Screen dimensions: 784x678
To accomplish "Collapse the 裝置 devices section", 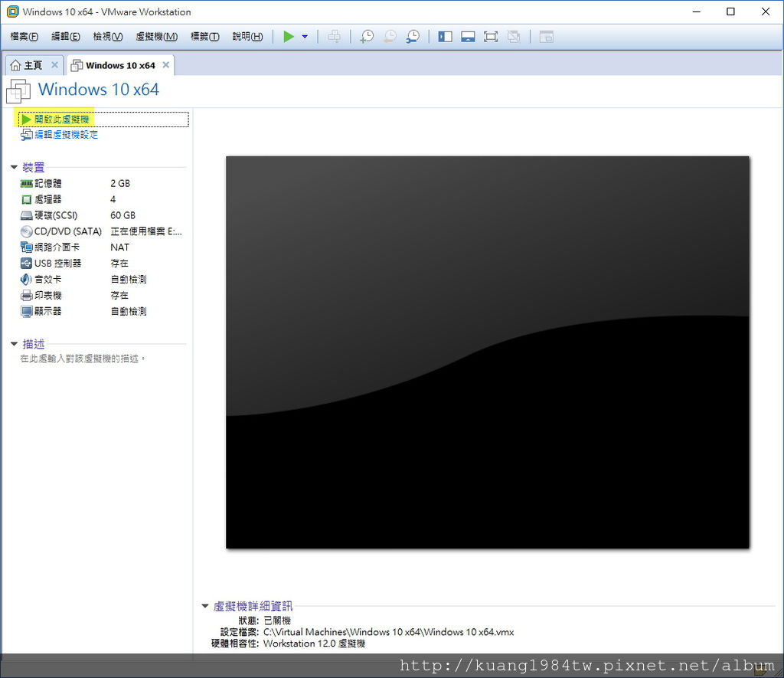I will click(x=14, y=167).
